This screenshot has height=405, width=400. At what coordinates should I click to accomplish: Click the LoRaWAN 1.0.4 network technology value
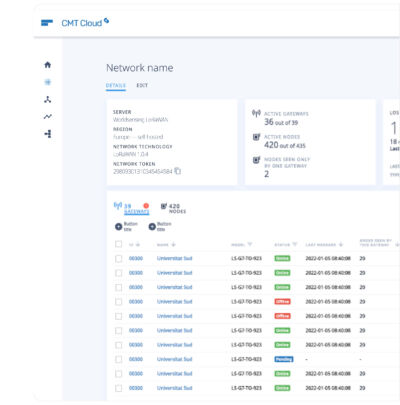click(x=130, y=154)
